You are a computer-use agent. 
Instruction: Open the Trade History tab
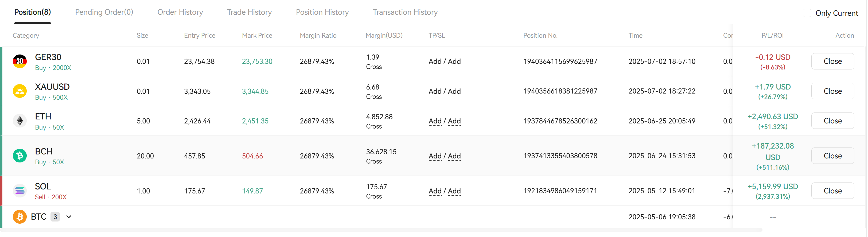(249, 12)
